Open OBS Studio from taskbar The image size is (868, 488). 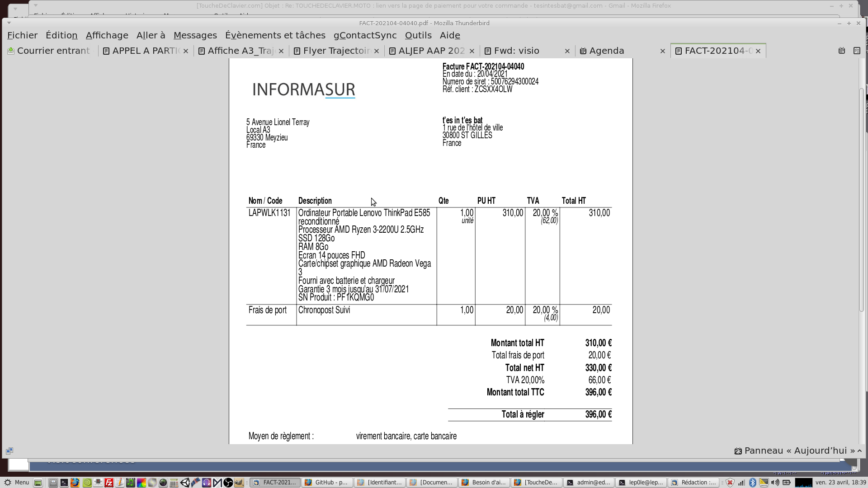click(x=228, y=483)
